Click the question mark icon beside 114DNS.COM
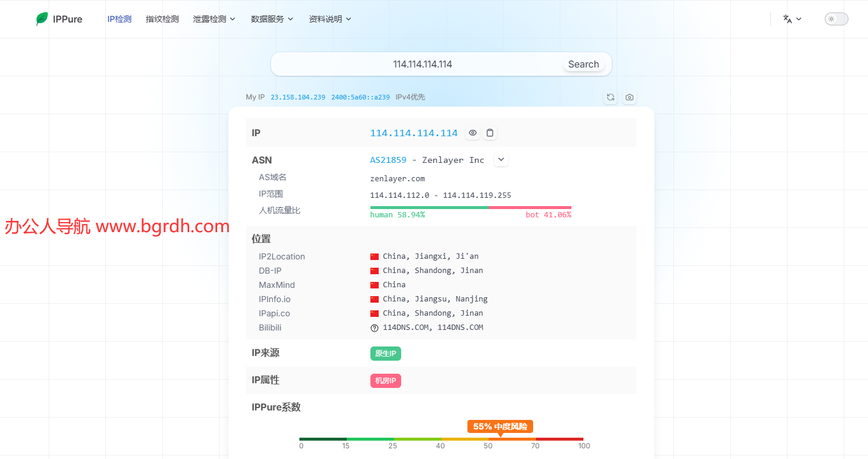 coord(375,328)
